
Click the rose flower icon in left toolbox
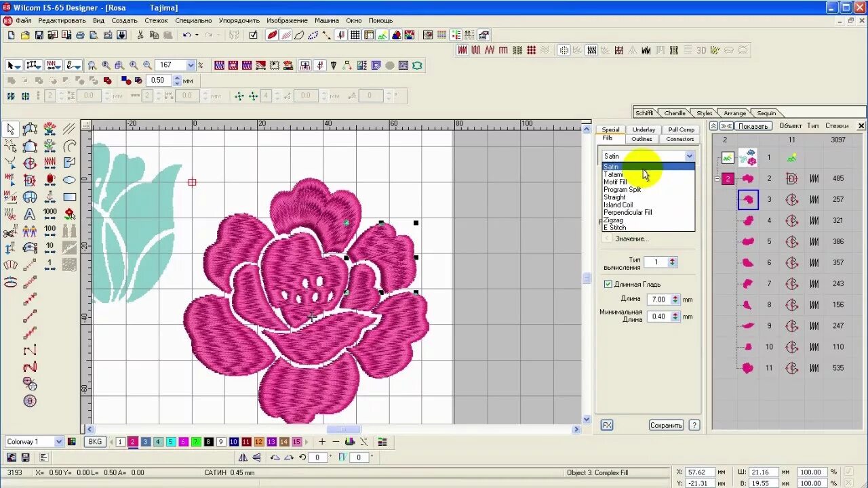69,214
